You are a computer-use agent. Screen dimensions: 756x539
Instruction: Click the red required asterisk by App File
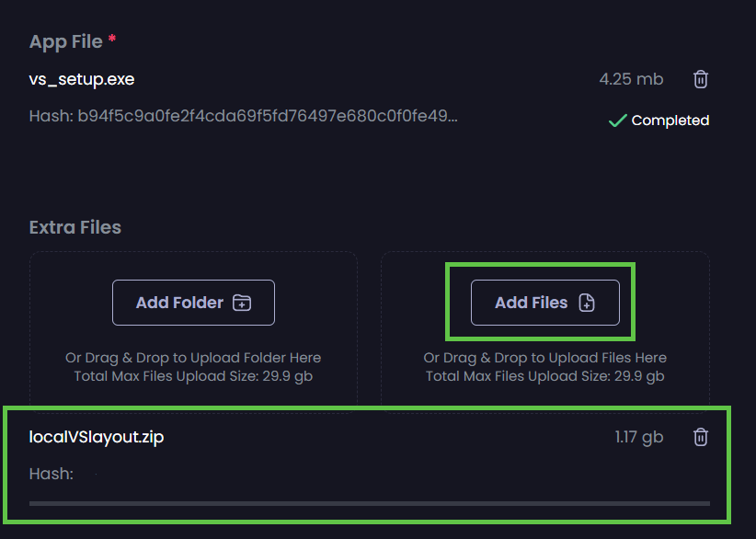pos(112,39)
